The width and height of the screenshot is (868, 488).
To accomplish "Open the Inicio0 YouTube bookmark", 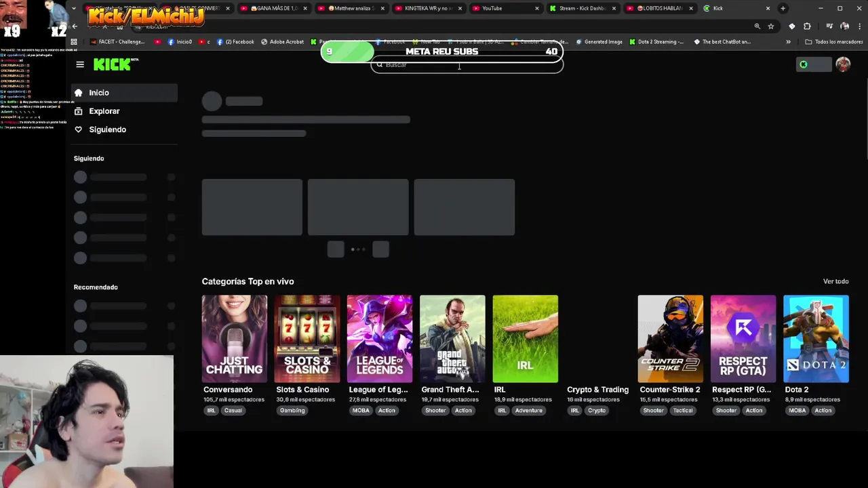I will (x=180, y=41).
